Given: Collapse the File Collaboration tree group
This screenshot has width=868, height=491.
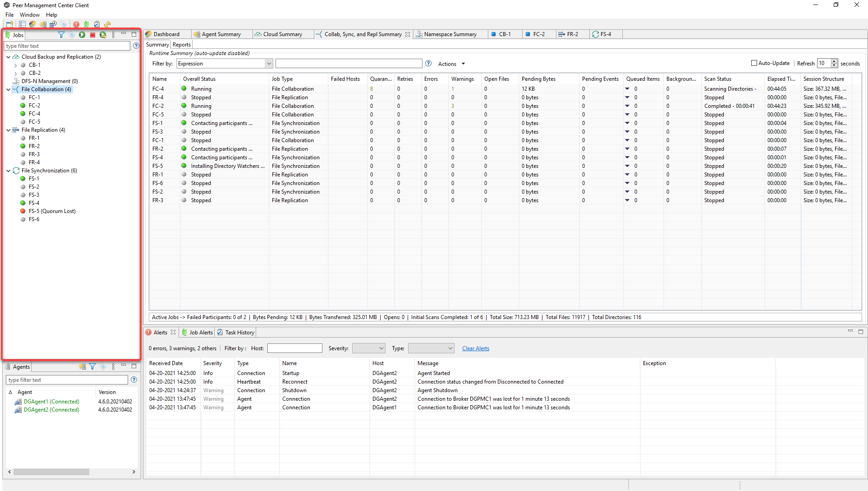Looking at the screenshot, I should click(x=9, y=89).
